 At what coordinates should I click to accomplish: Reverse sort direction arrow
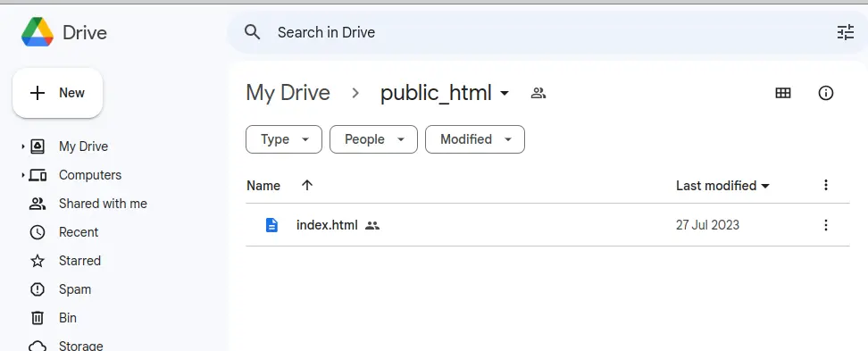point(307,186)
